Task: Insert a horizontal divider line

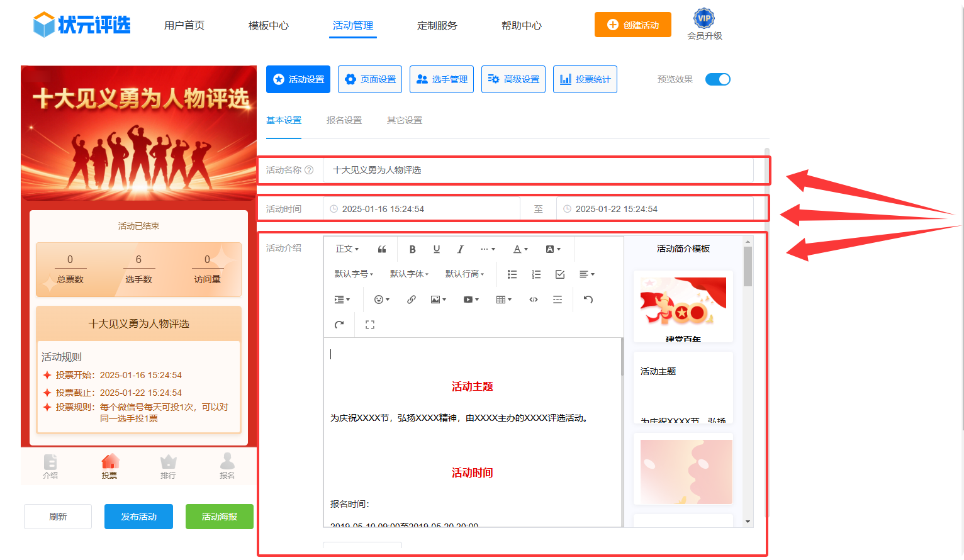Action: coord(558,300)
